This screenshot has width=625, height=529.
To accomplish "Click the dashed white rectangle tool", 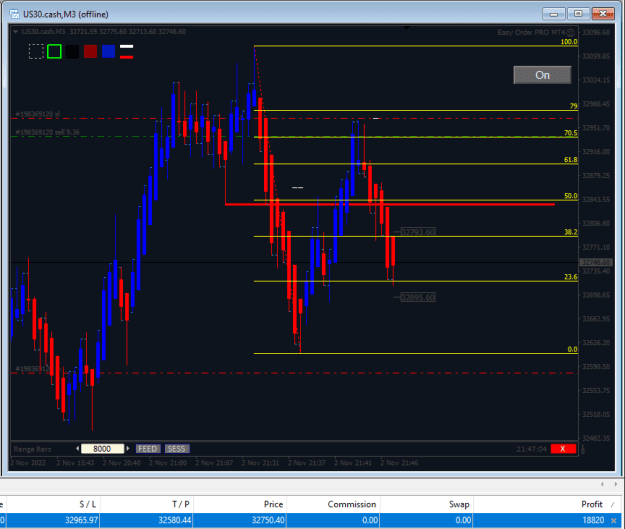I will click(x=36, y=51).
